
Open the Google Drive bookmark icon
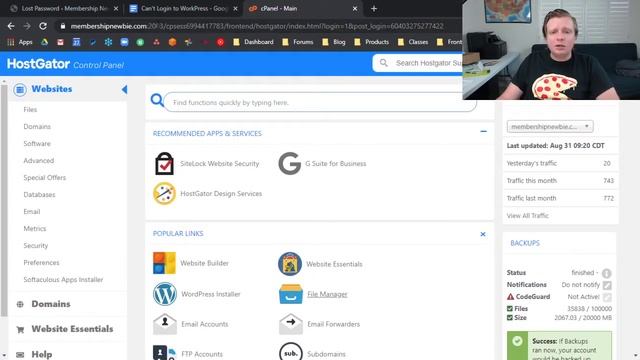(44, 42)
